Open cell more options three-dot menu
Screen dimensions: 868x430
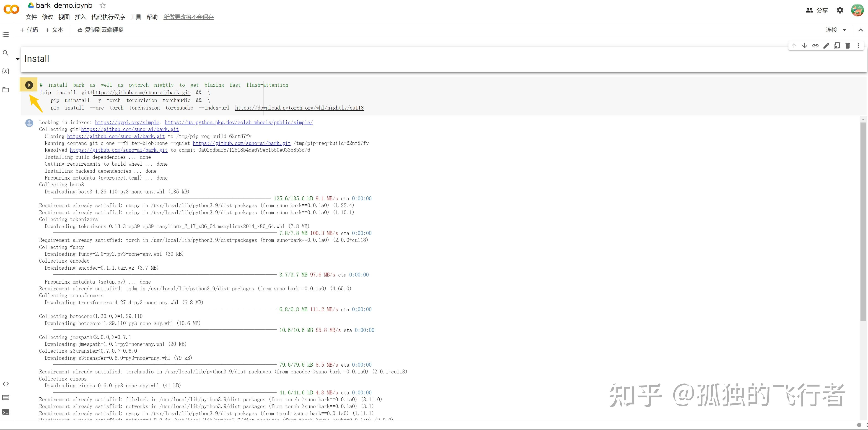(x=859, y=46)
